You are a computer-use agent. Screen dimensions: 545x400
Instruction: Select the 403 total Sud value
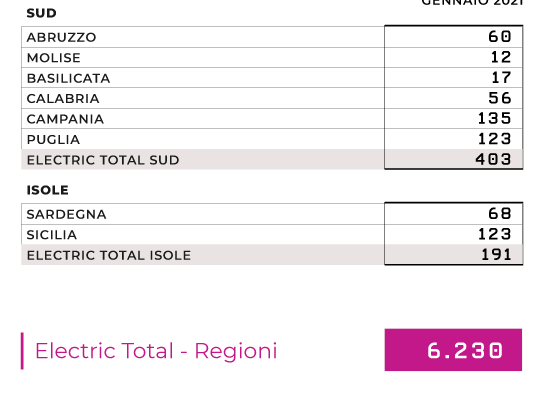tap(493, 160)
